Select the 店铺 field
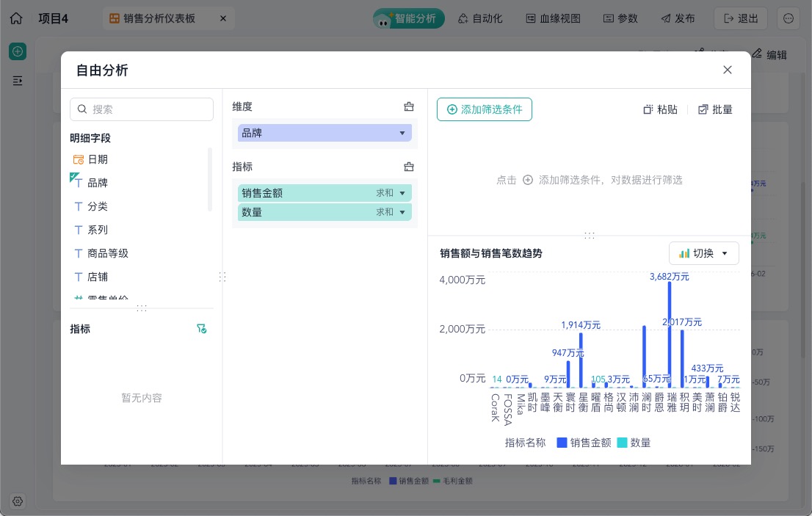The image size is (812, 516). click(98, 277)
